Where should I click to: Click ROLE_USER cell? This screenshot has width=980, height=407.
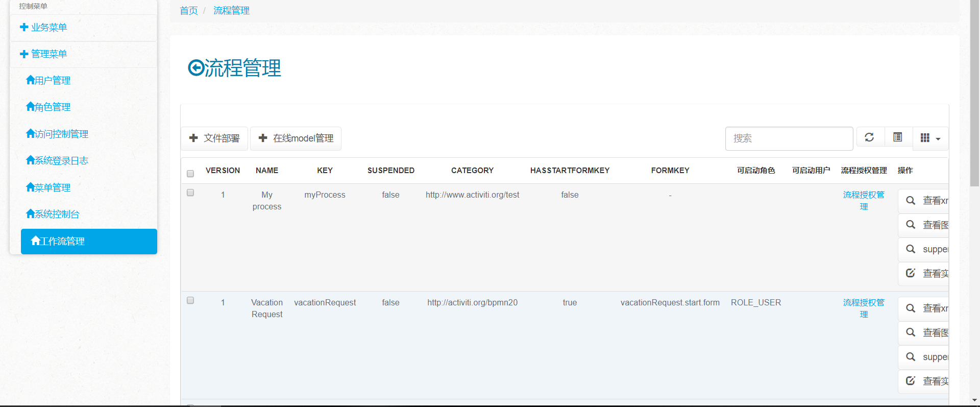coord(756,303)
